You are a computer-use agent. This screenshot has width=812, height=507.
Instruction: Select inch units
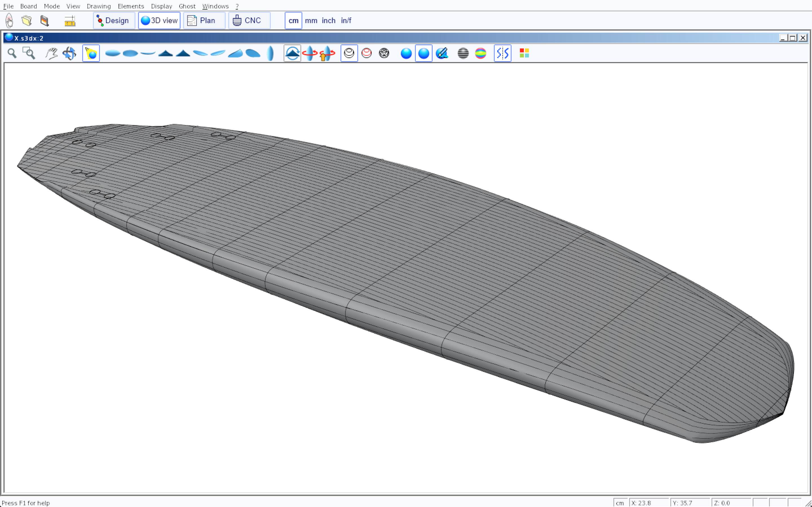pos(328,21)
